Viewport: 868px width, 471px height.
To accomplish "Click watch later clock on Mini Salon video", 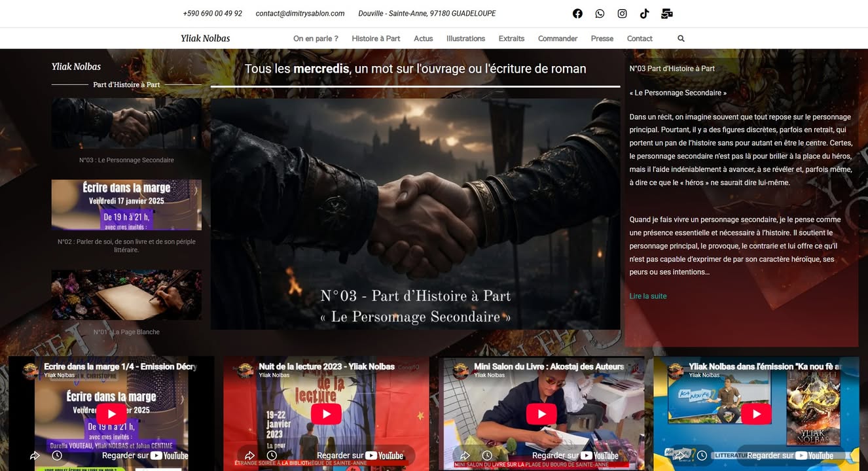I will pos(487,455).
